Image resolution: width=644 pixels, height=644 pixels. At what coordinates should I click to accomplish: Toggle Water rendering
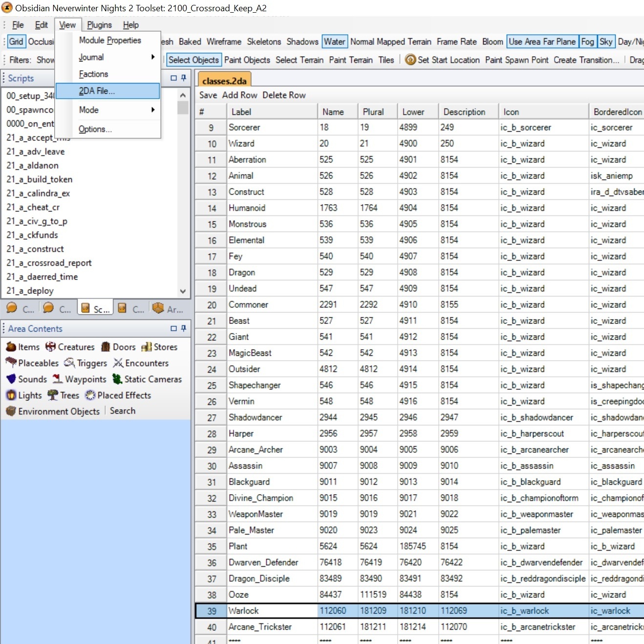(334, 42)
